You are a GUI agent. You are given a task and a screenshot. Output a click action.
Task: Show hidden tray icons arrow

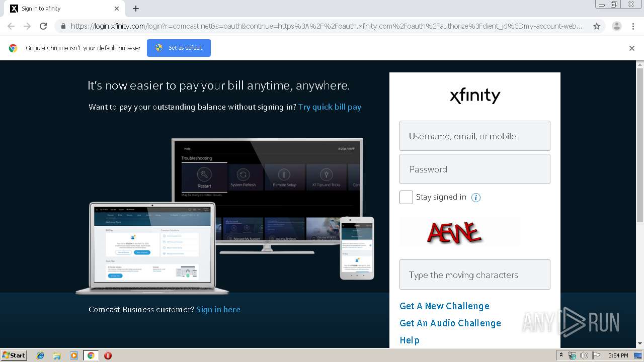pos(561,355)
